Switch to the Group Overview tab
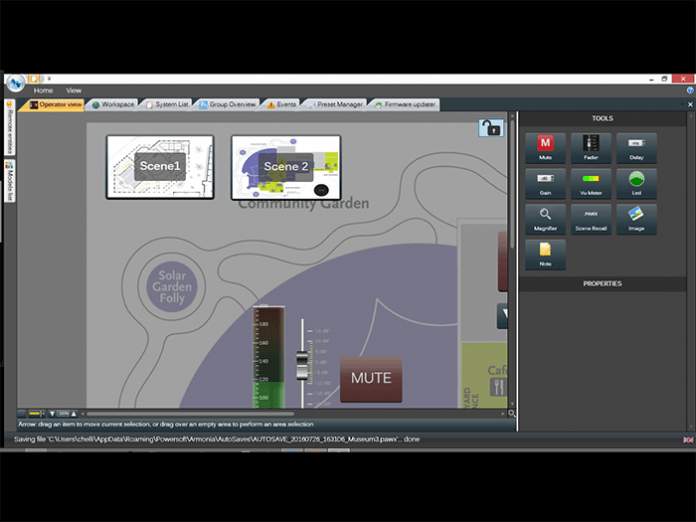Viewport: 696px width, 522px height. point(228,105)
